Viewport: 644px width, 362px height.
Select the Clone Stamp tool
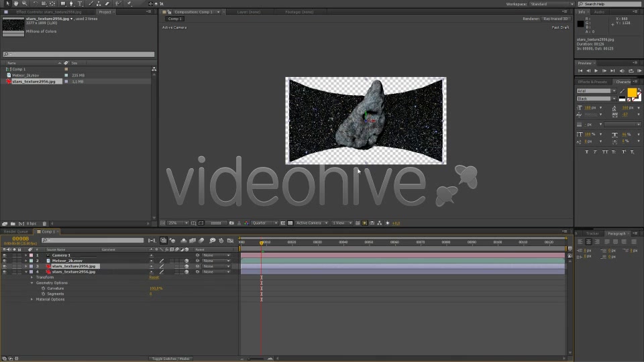pyautogui.click(x=99, y=4)
